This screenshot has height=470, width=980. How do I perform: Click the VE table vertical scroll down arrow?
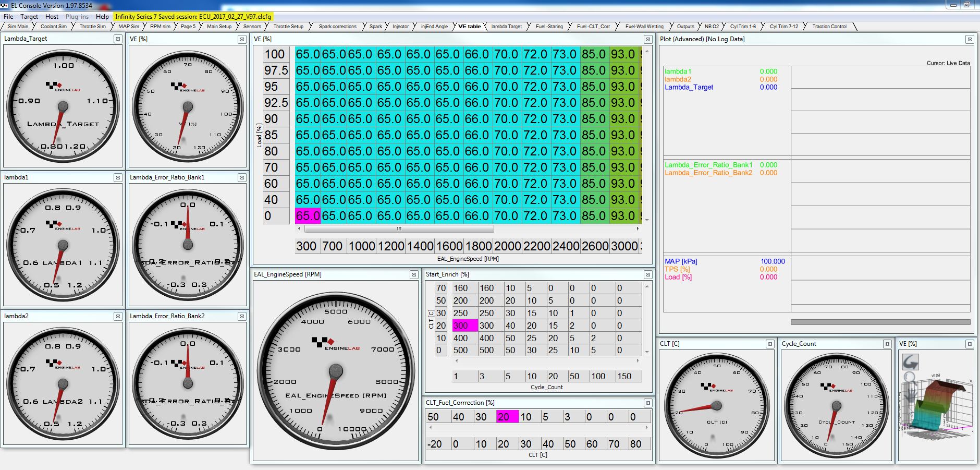tap(647, 220)
